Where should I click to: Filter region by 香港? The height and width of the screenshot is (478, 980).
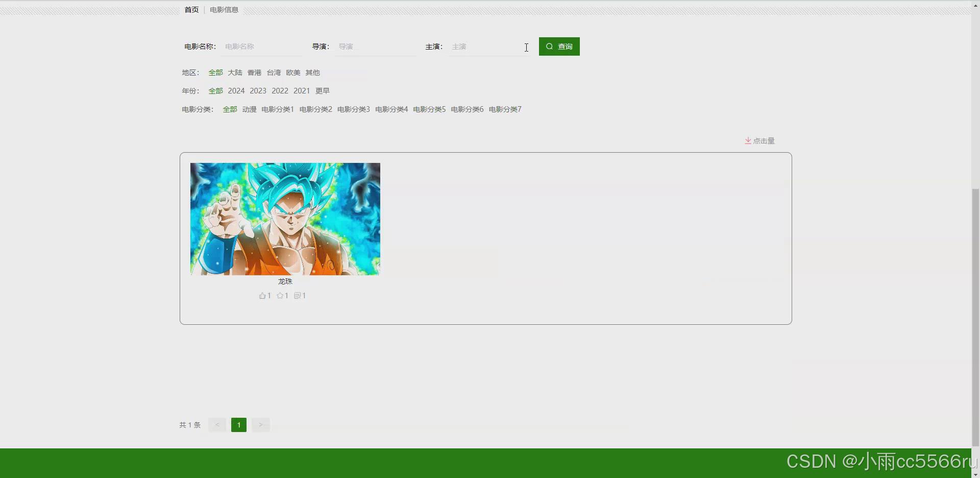tap(254, 73)
